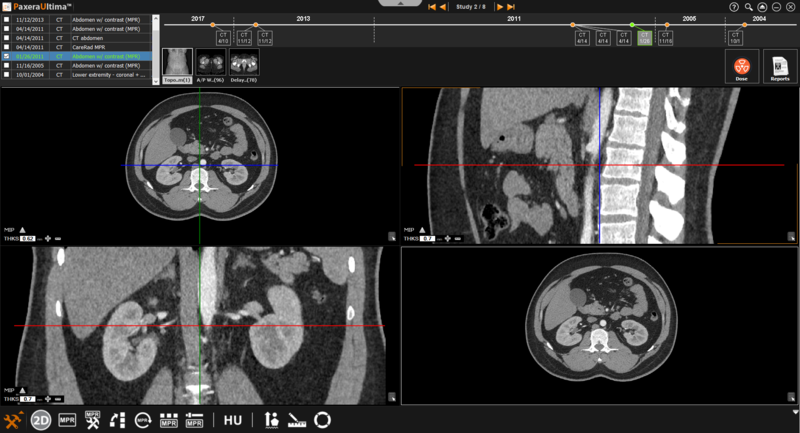
Task: Check the 11/12/2013 Abdomen study checkbox
Action: (x=6, y=19)
